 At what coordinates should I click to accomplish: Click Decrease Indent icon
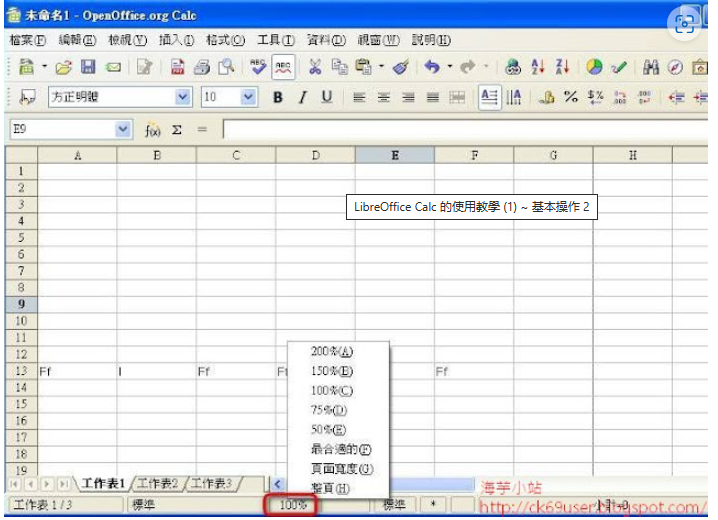[676, 97]
